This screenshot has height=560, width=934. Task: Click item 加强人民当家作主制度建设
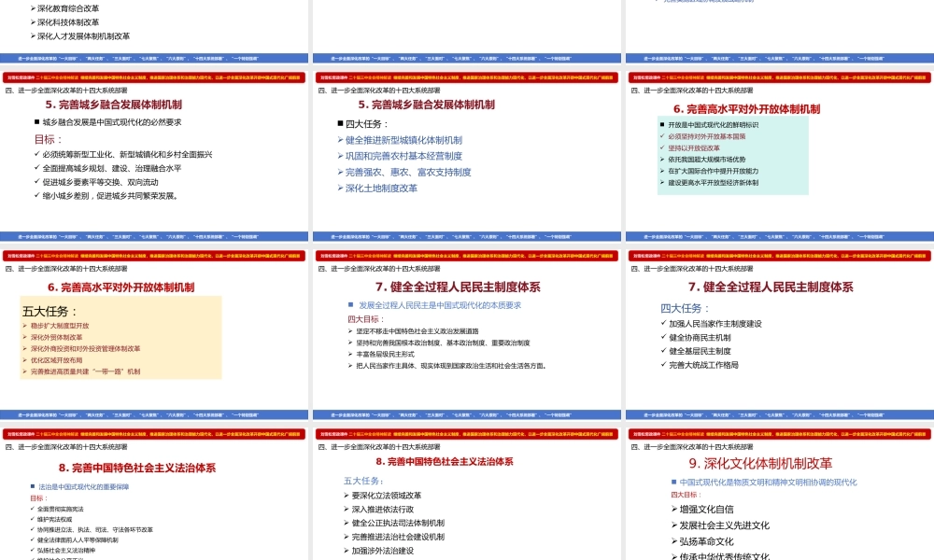(x=715, y=324)
